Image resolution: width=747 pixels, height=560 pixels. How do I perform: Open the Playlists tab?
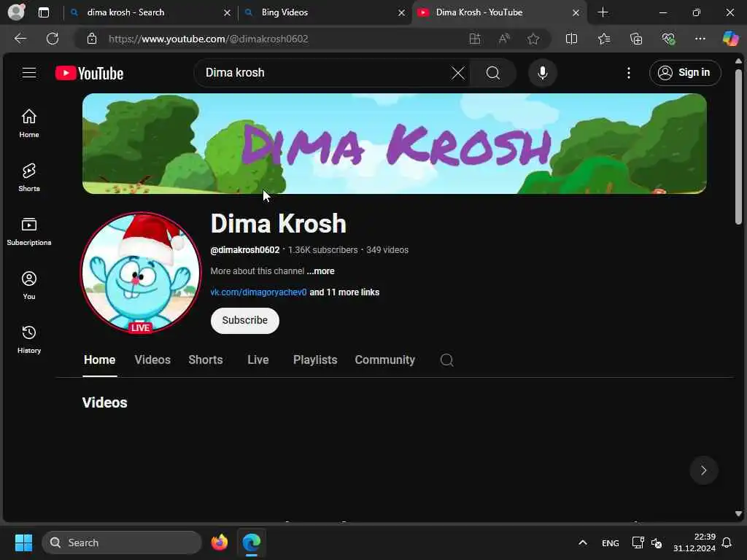315,360
